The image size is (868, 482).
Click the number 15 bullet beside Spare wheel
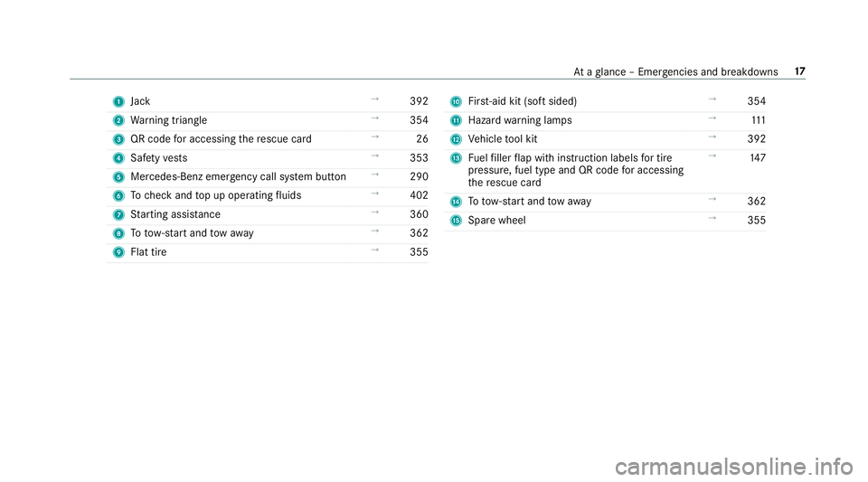pos(456,221)
